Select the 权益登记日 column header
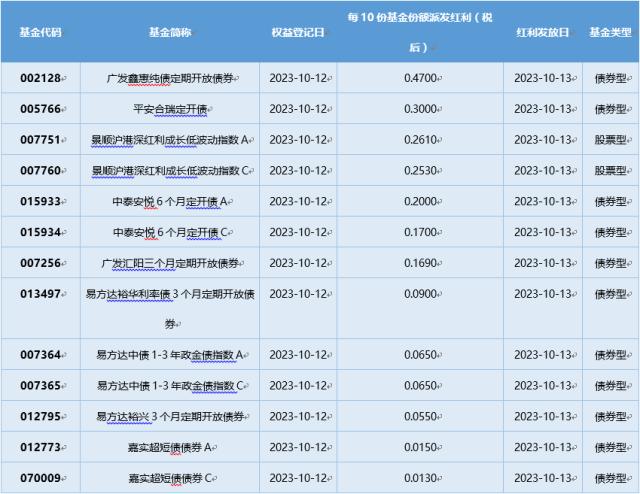Screen dimensions: 640x494 point(298,32)
